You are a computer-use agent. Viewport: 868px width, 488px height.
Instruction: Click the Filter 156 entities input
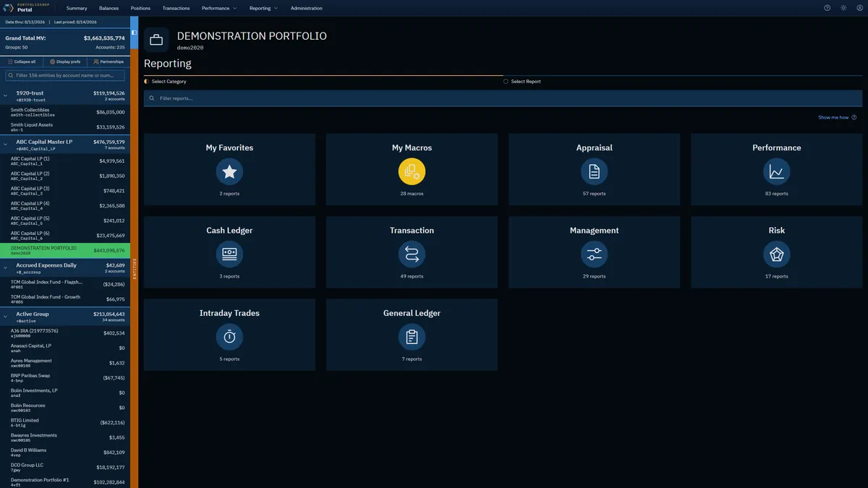65,75
